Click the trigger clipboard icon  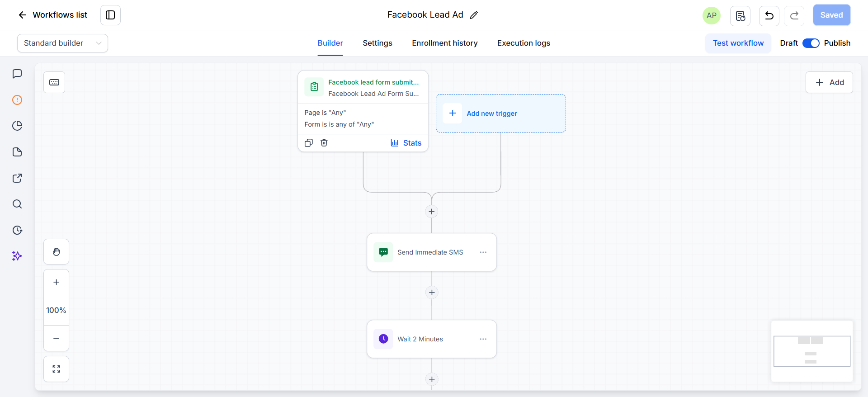click(314, 87)
